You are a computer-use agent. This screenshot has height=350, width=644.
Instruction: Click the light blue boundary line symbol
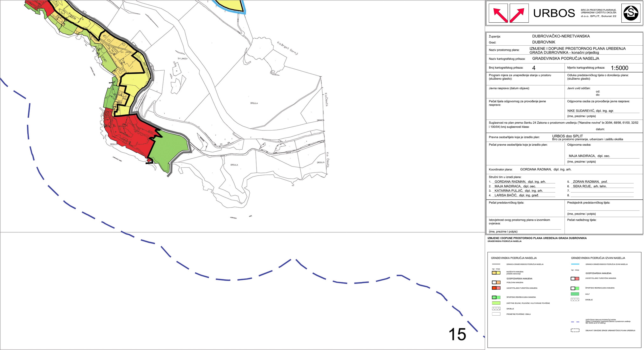[575, 264]
